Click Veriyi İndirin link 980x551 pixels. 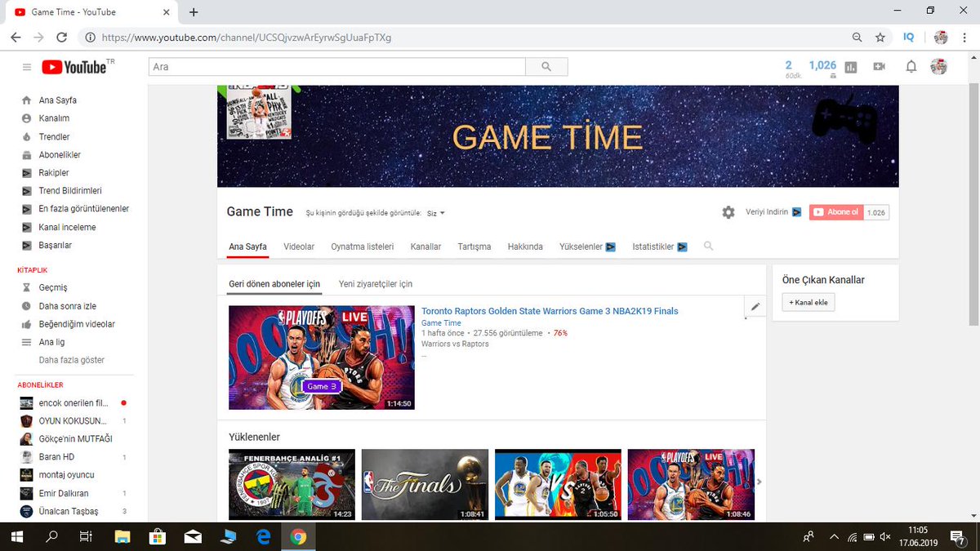click(773, 212)
